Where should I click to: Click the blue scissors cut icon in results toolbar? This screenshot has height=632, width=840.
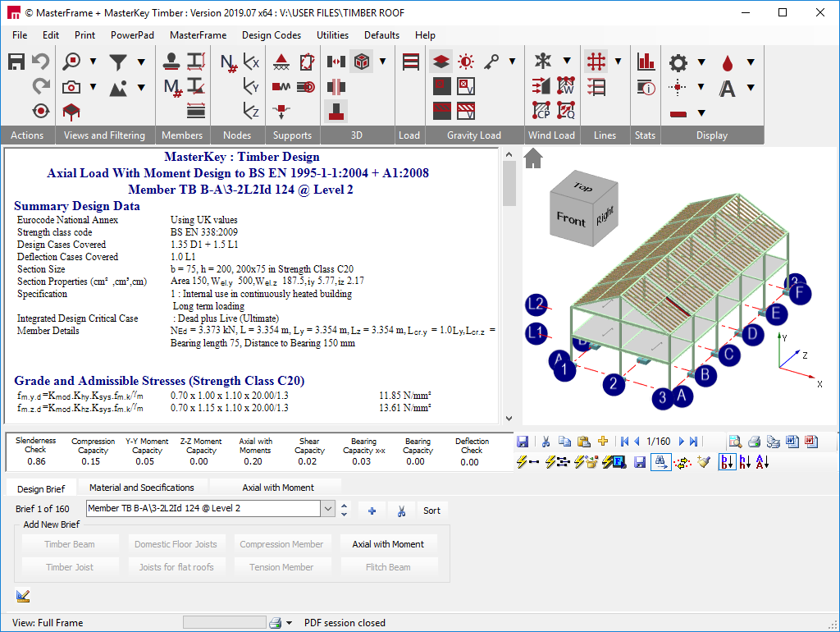pyautogui.click(x=546, y=442)
